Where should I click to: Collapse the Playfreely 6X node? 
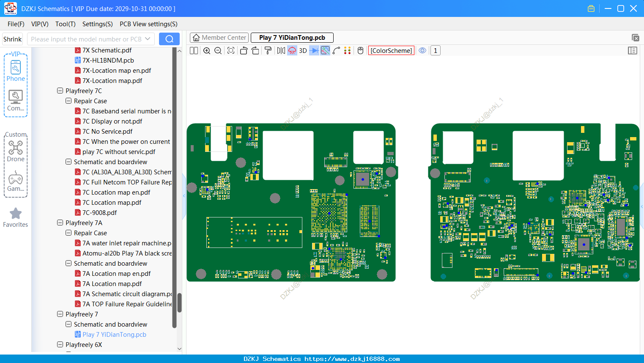[60, 344]
